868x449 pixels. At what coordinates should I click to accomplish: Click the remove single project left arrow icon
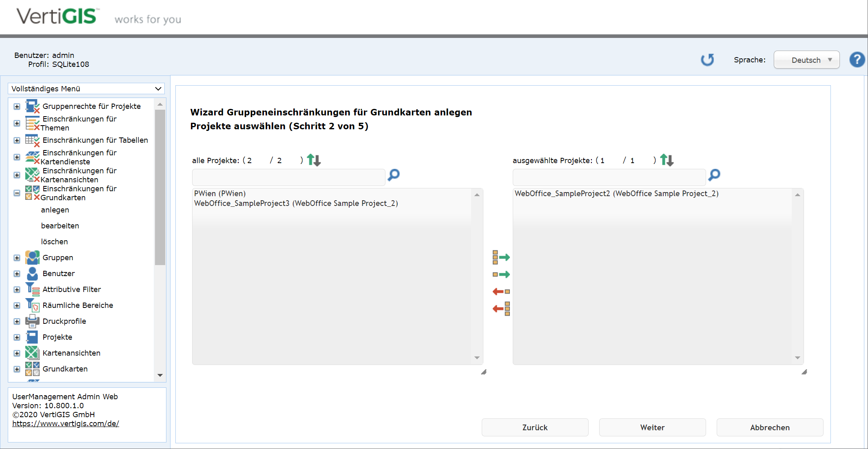tap(501, 292)
